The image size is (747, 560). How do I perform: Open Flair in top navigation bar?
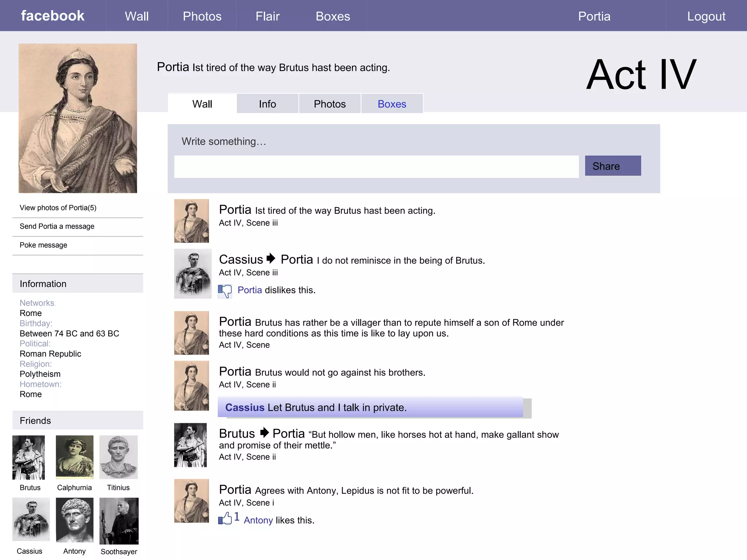click(267, 16)
